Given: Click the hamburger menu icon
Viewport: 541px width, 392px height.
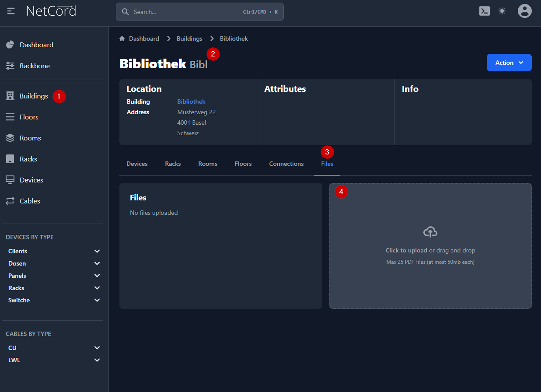Looking at the screenshot, I should coord(11,11).
